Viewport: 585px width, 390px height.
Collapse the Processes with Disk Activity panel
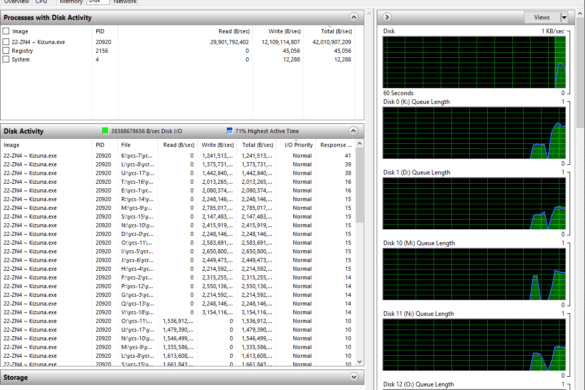pyautogui.click(x=353, y=17)
